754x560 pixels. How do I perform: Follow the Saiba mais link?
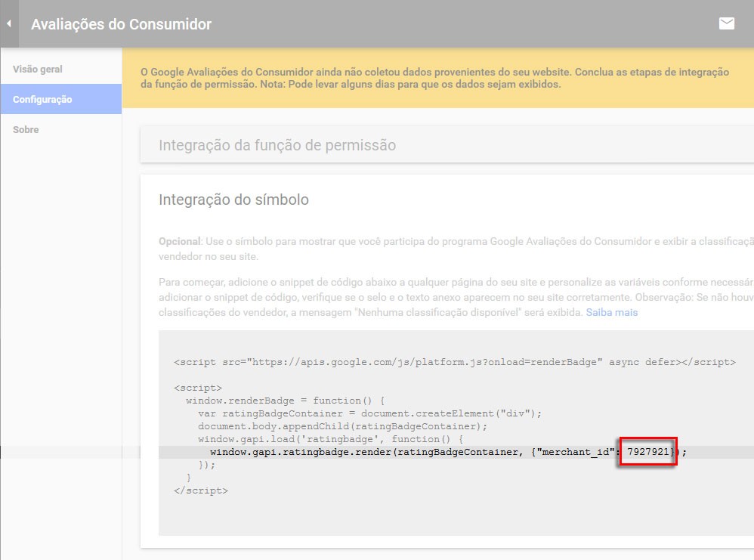tap(612, 312)
